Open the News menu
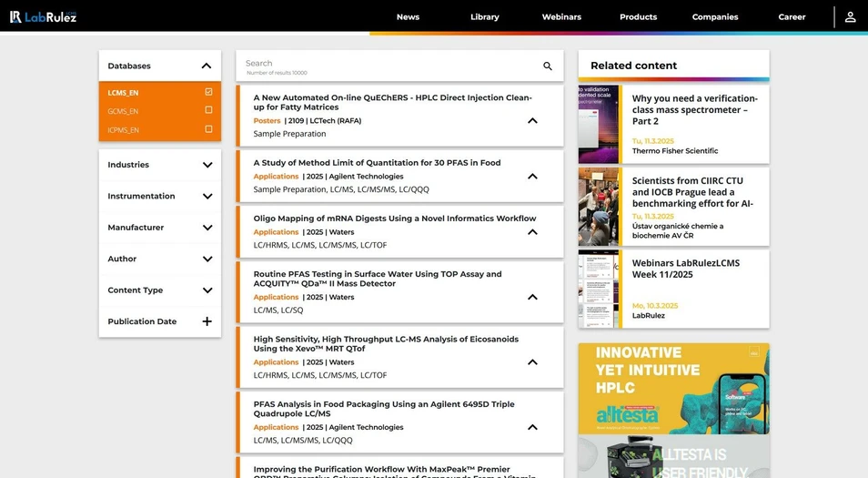Viewport: 868px width, 478px height. (408, 17)
